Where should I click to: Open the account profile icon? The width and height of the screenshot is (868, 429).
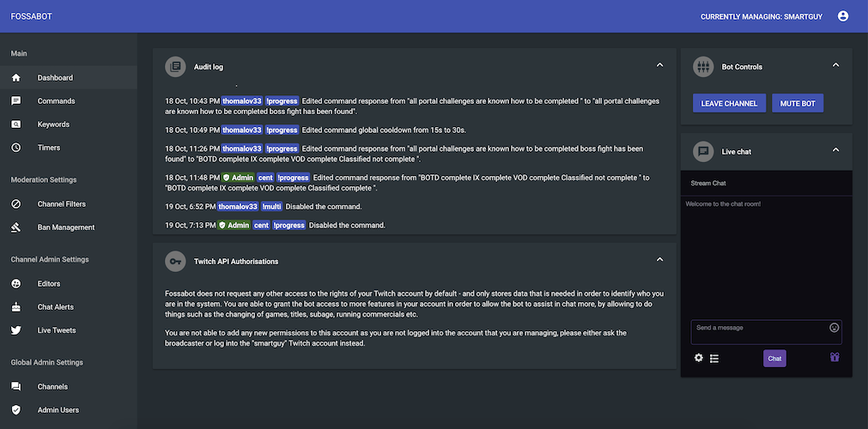843,16
